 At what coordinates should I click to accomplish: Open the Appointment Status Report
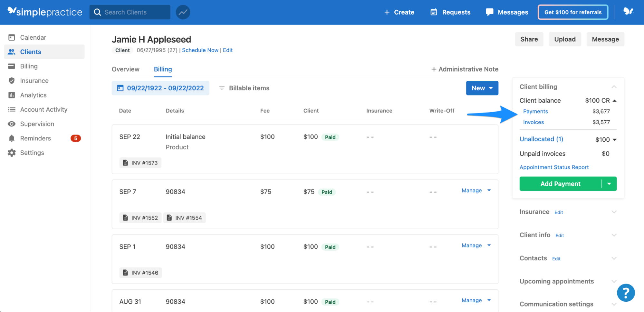pyautogui.click(x=554, y=167)
